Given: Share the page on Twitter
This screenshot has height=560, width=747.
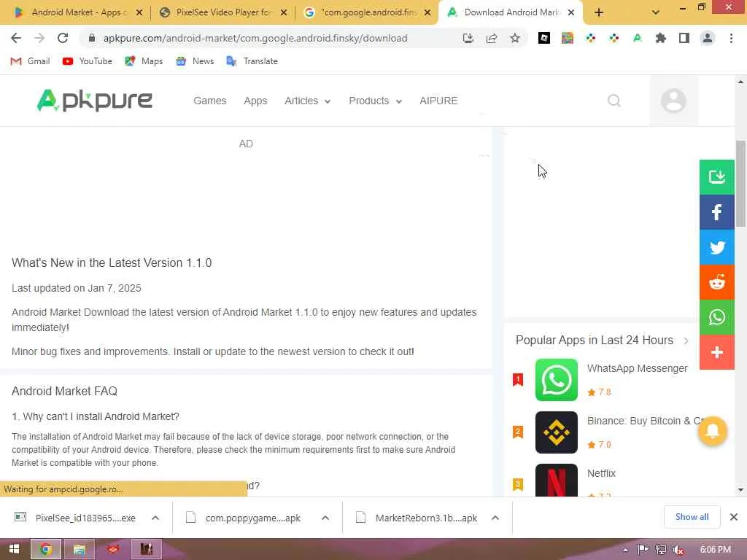Looking at the screenshot, I should click(x=717, y=247).
